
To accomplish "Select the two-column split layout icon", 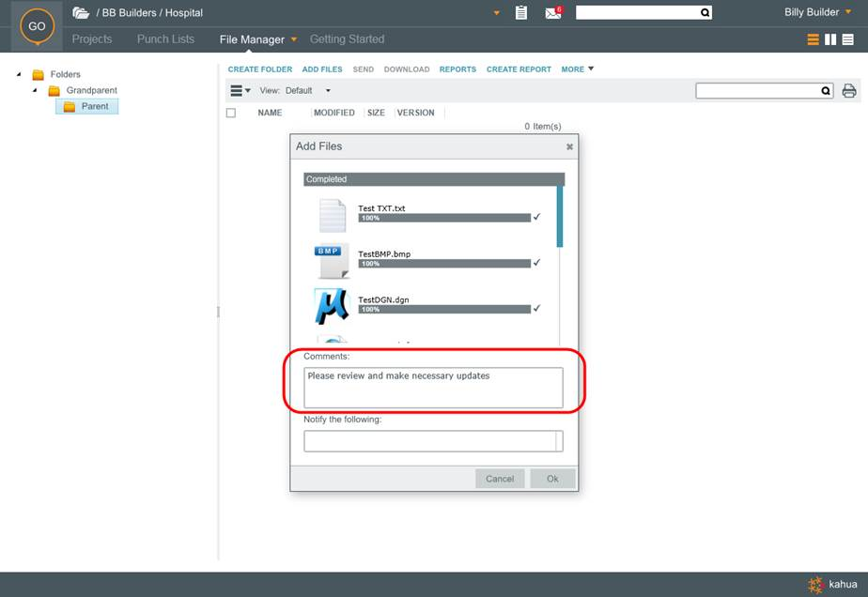I will pos(830,39).
